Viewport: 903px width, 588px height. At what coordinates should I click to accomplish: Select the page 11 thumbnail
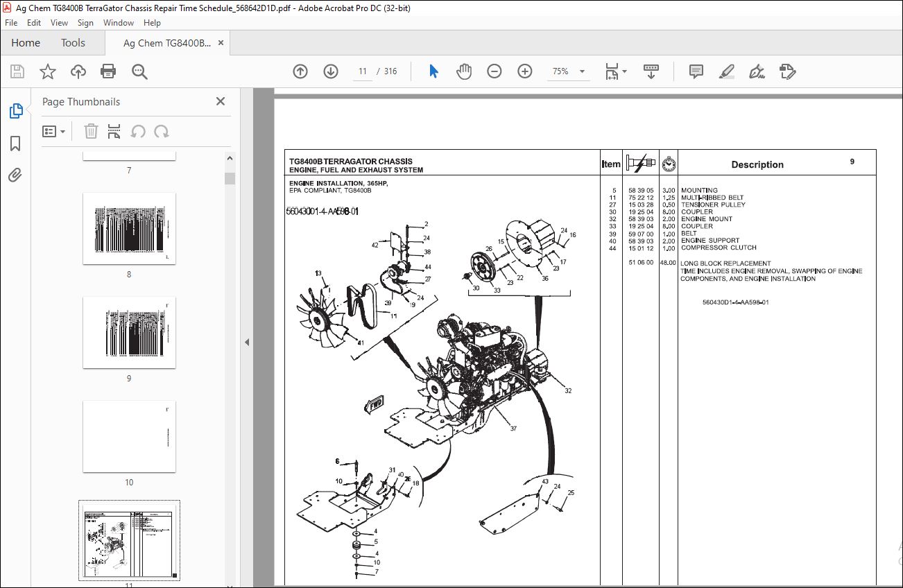pos(129,540)
